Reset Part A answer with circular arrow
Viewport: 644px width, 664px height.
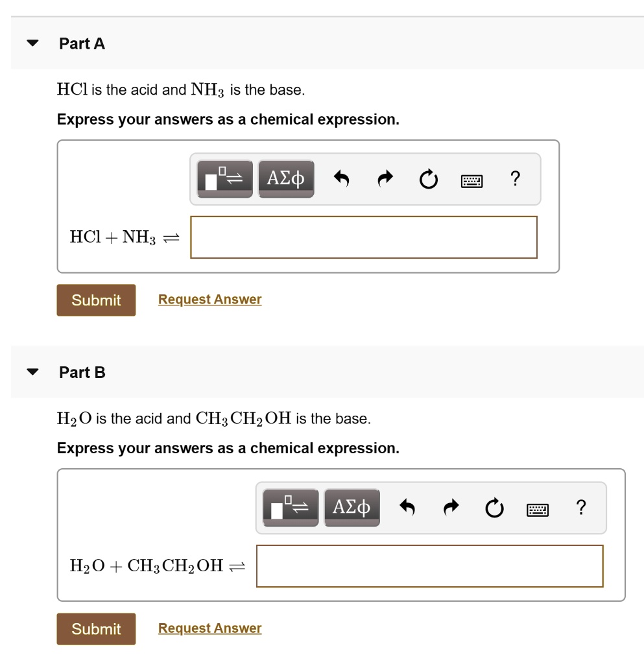click(x=428, y=178)
